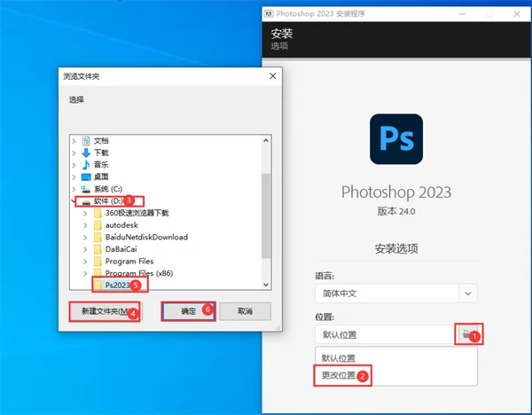Click the 默认位置 location input field
The width and height of the screenshot is (532, 415).
pyautogui.click(x=385, y=334)
